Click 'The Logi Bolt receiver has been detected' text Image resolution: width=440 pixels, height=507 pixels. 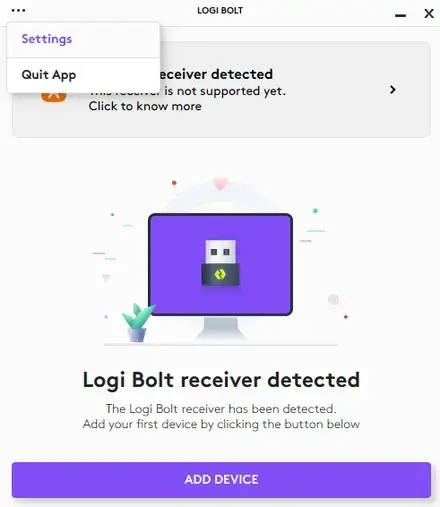(221, 409)
